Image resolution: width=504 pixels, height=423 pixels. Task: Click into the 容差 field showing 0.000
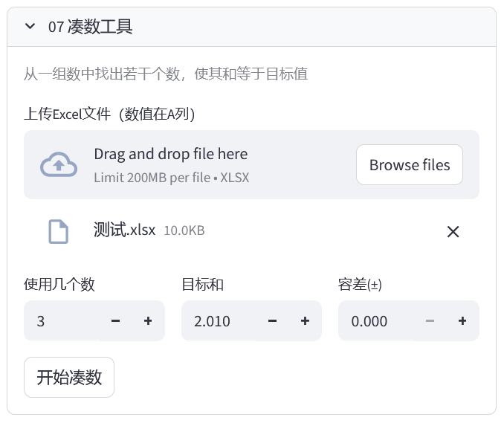[x=376, y=321]
